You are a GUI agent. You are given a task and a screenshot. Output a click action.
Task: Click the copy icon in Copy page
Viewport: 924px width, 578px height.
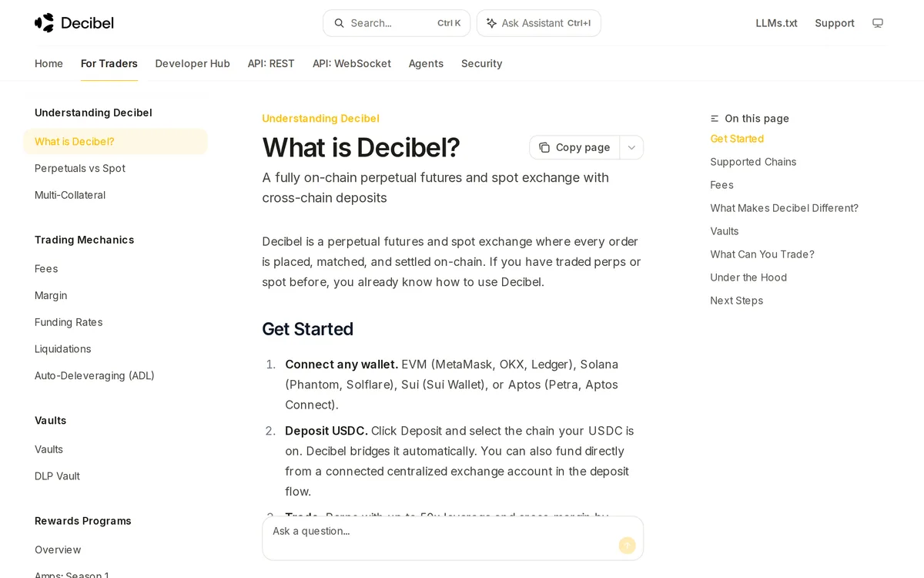[x=544, y=147]
